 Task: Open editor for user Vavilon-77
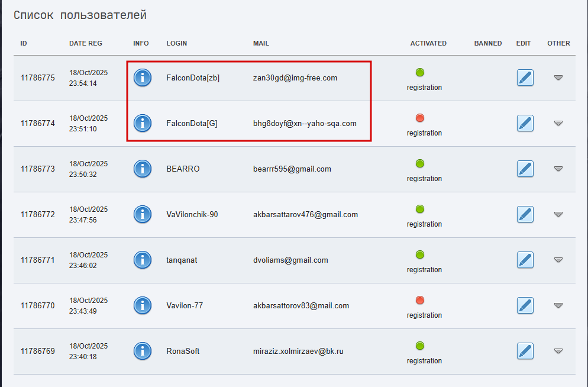[525, 305]
